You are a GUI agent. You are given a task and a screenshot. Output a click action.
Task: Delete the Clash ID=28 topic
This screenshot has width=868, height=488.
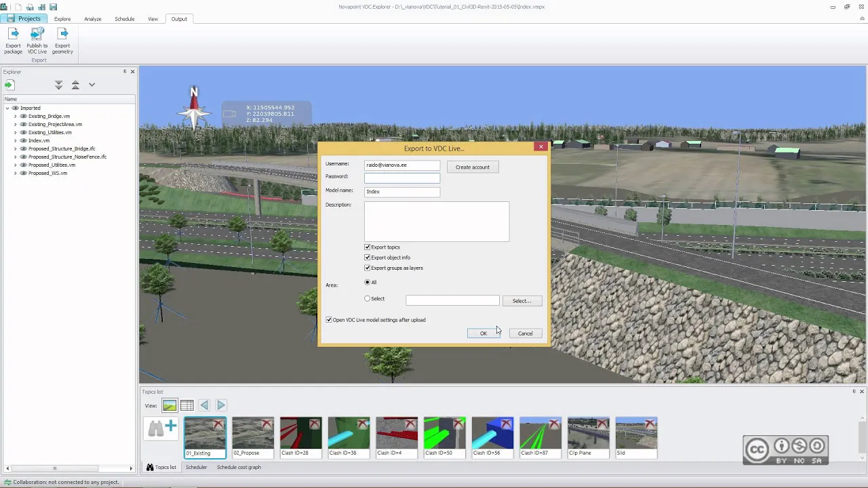[x=315, y=424]
